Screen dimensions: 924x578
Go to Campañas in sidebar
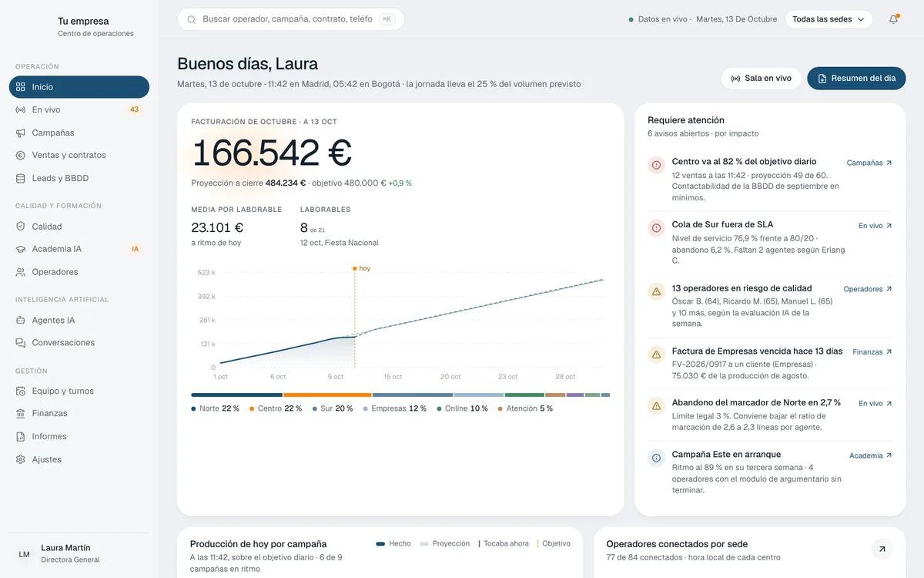(79, 133)
